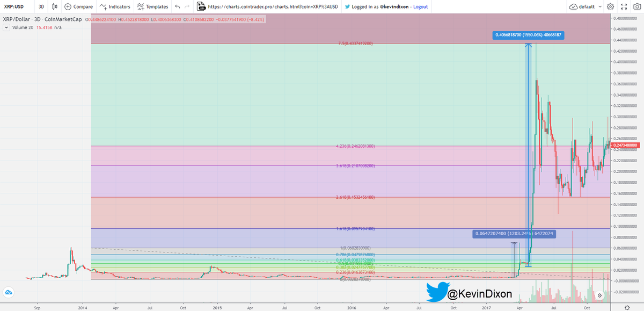Click the 2014 label on time axis
644x311 pixels.
tap(83, 308)
